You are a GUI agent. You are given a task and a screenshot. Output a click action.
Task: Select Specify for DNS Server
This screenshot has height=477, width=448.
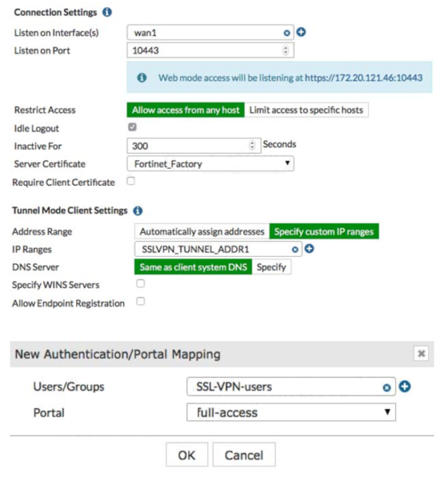272,267
